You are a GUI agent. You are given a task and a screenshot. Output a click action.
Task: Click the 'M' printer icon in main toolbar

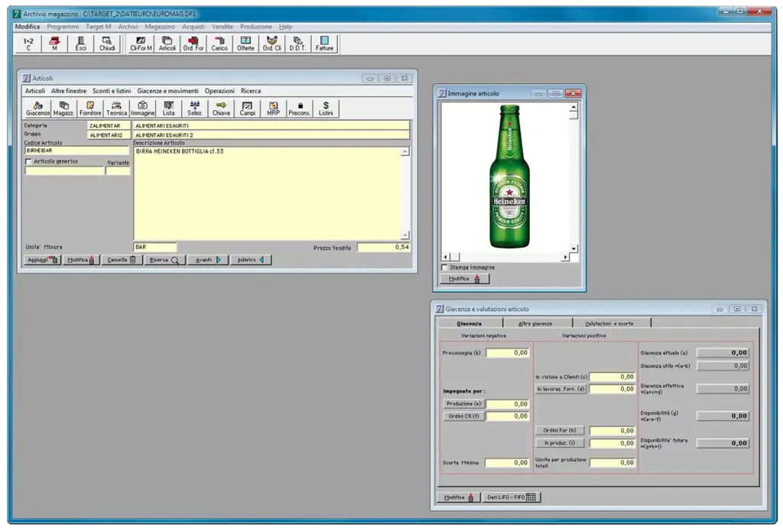tap(54, 44)
